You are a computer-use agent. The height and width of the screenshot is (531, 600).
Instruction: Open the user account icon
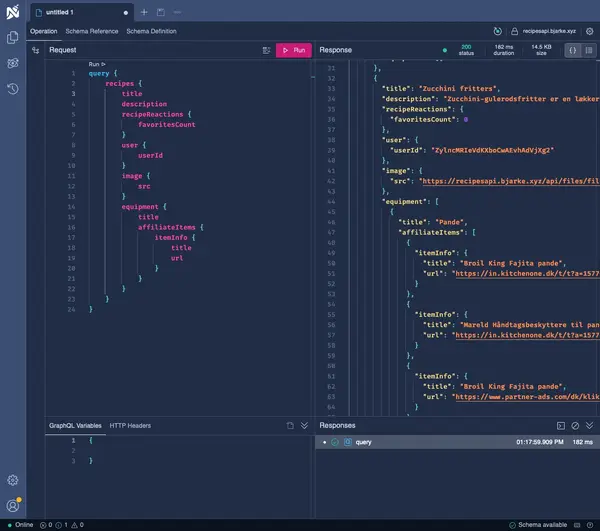coord(13,505)
